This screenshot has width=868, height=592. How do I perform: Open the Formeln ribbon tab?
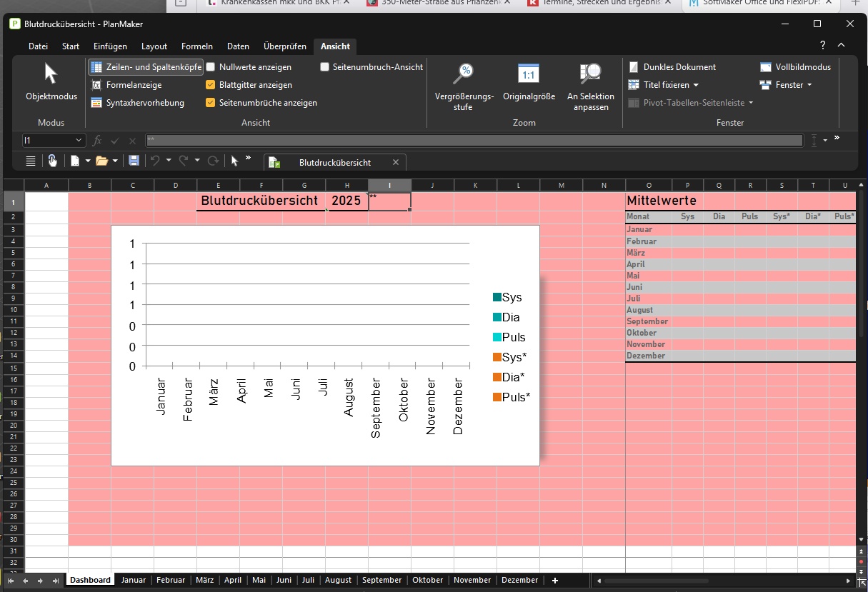click(x=197, y=46)
